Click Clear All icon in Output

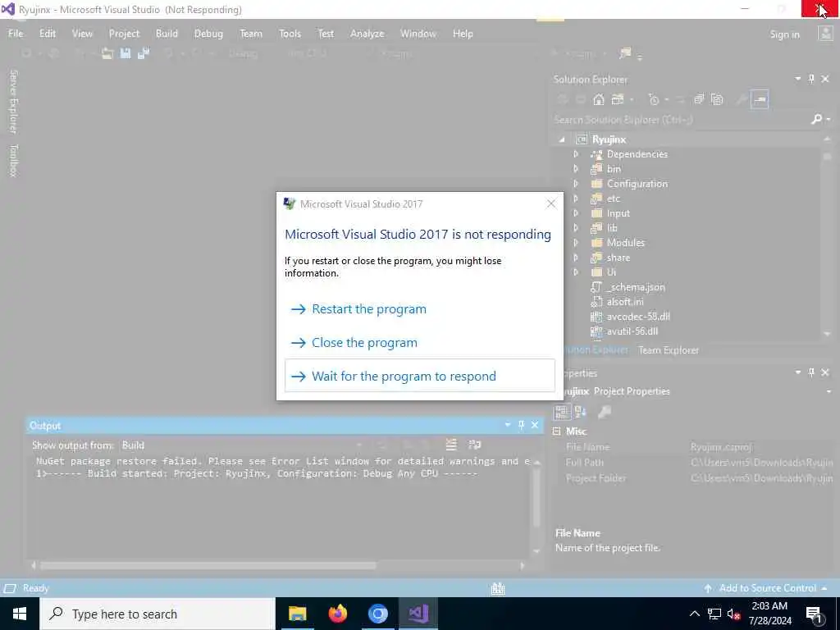point(451,445)
